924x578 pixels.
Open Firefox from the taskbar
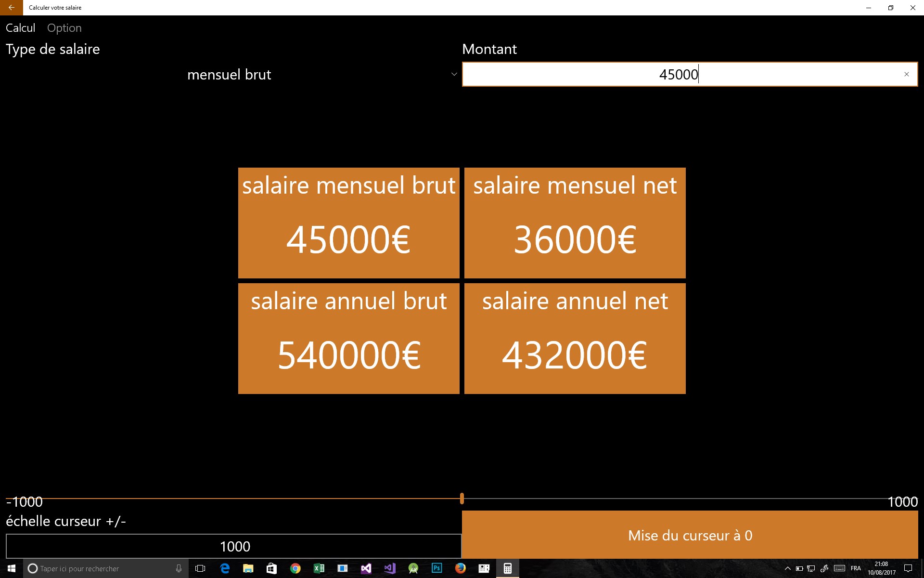pos(460,568)
